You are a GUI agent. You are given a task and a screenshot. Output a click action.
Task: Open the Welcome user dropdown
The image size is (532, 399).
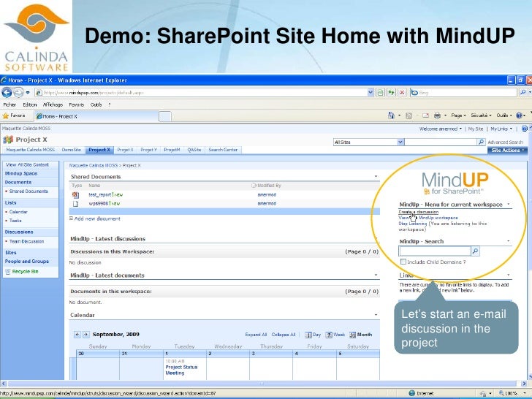pyautogui.click(x=441, y=129)
